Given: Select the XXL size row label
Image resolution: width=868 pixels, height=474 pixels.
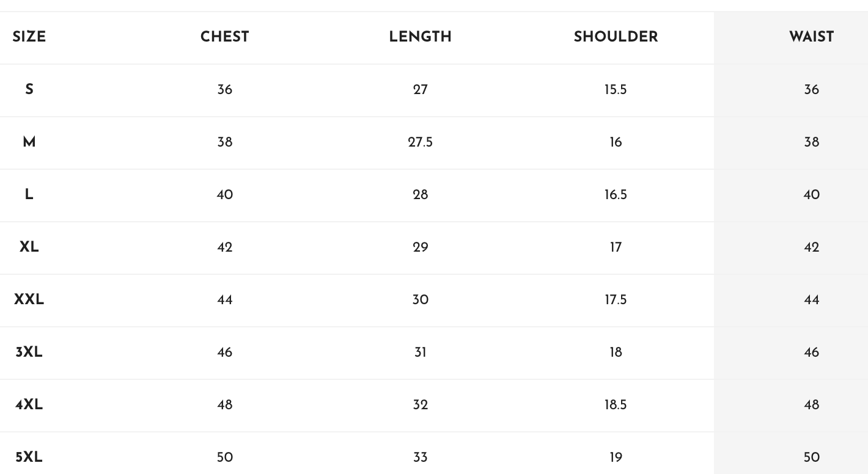Looking at the screenshot, I should 29,299.
